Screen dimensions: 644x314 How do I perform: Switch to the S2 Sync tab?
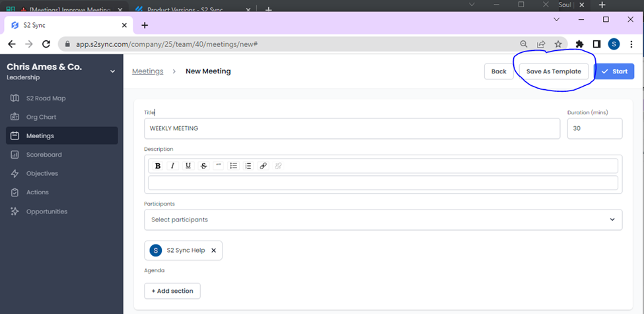[x=69, y=26]
